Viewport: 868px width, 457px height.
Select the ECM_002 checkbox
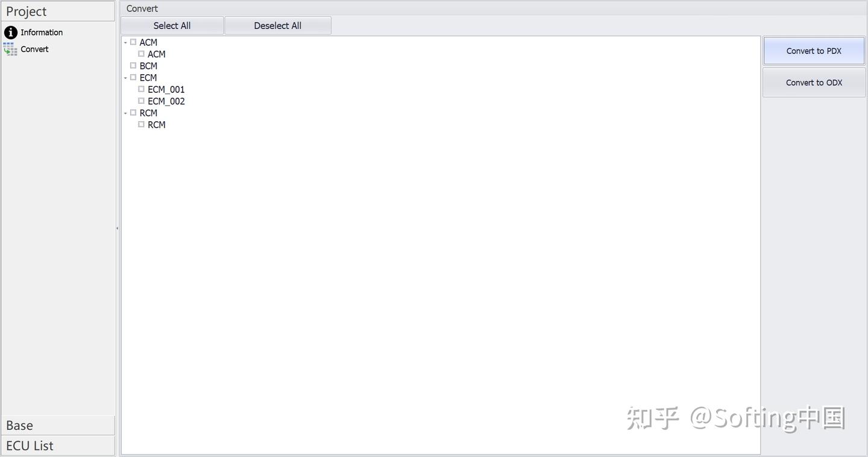tap(141, 101)
